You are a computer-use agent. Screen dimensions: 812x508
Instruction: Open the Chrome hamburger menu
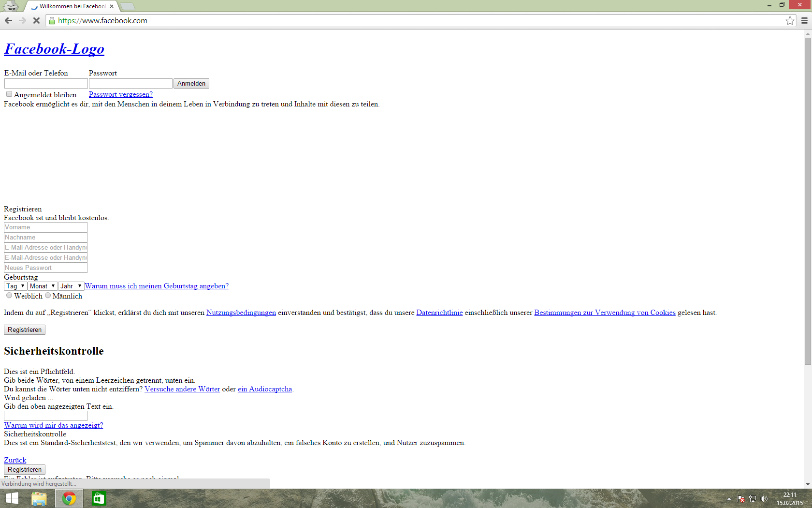804,20
